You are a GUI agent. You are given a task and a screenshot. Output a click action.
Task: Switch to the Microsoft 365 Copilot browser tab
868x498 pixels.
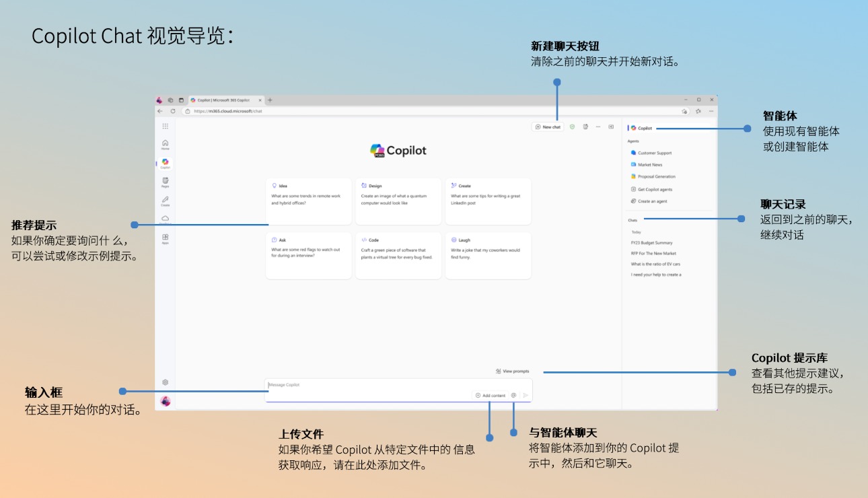pyautogui.click(x=223, y=100)
